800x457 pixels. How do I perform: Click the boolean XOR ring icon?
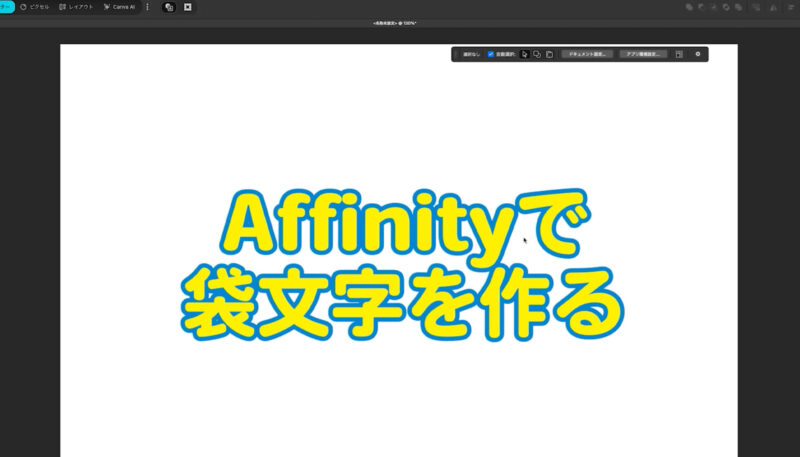coord(726,7)
